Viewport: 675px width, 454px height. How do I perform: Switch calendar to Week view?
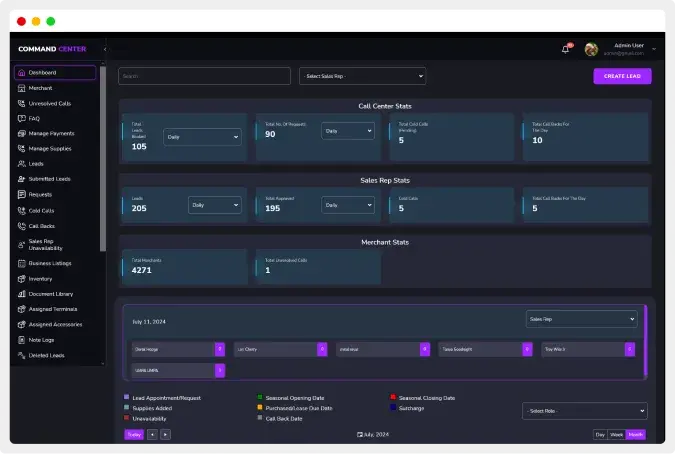tap(616, 435)
